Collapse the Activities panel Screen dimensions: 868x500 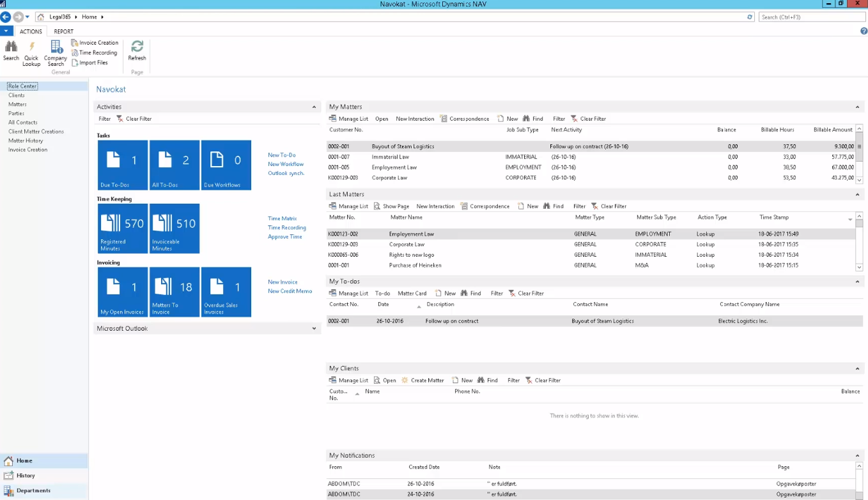(314, 107)
